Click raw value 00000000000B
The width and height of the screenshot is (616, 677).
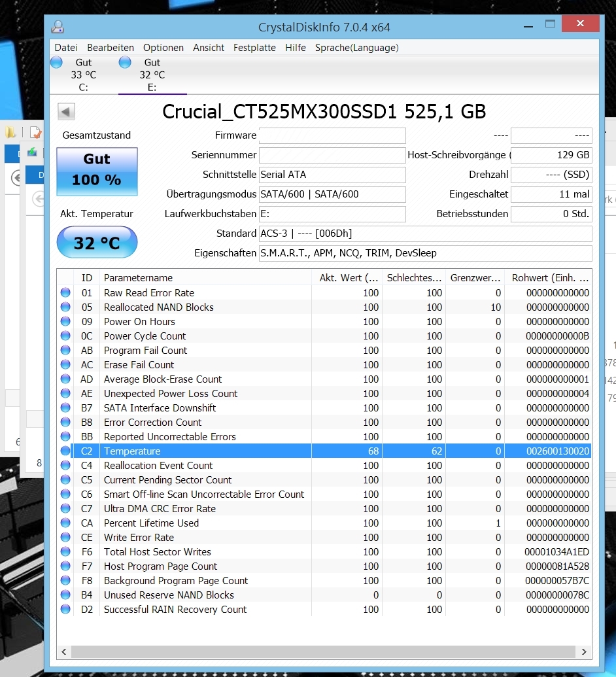tap(557, 336)
